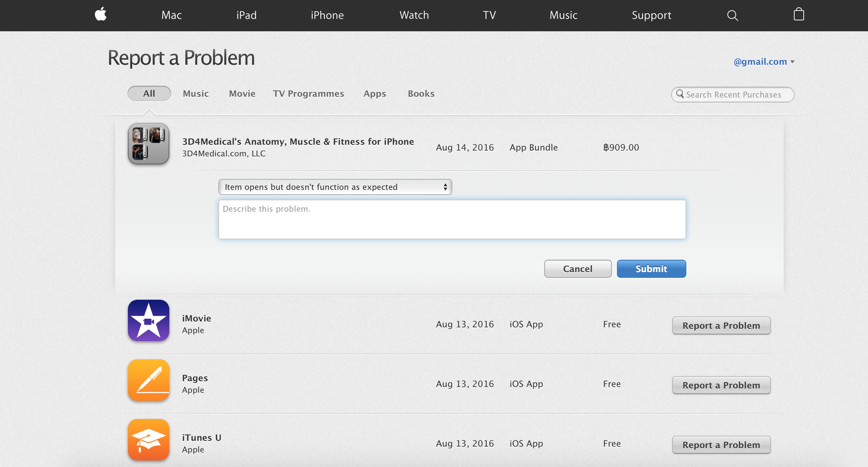This screenshot has height=467, width=868.
Task: Click the 3D4Medical's Anatomy, Muscle & Fitness title
Action: tap(298, 141)
